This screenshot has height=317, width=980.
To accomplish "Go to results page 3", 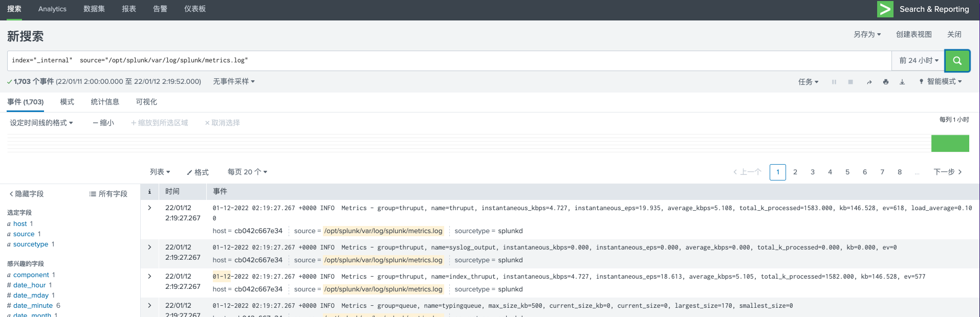I will pos(813,172).
